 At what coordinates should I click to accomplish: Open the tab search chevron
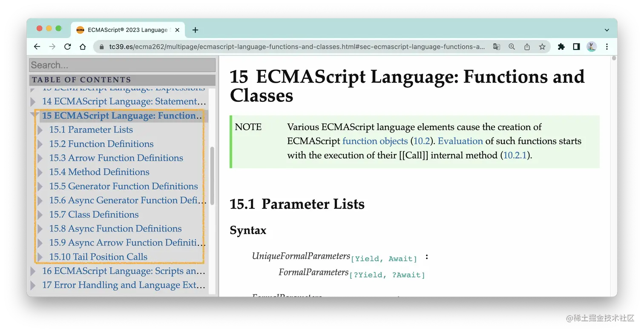coord(607,30)
